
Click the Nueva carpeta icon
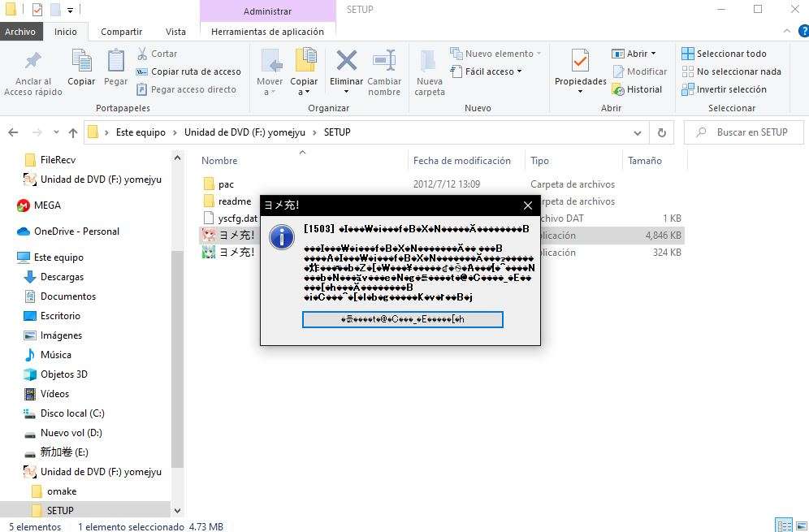pos(428,61)
